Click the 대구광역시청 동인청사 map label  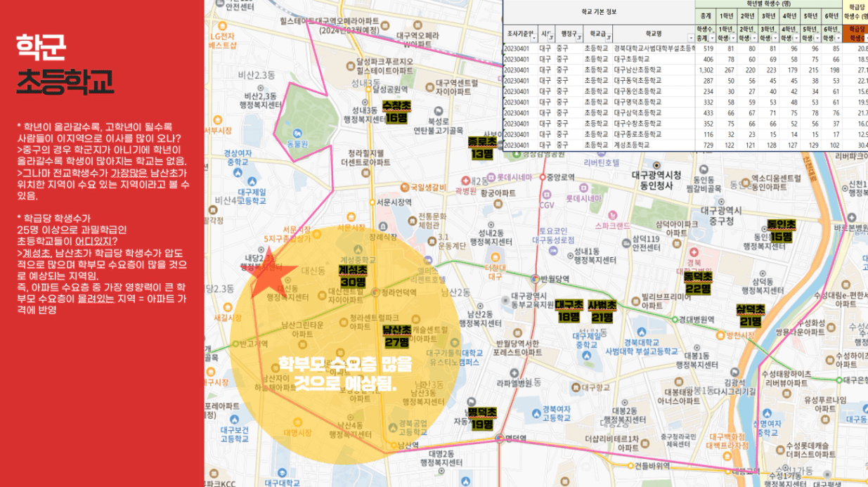point(655,181)
